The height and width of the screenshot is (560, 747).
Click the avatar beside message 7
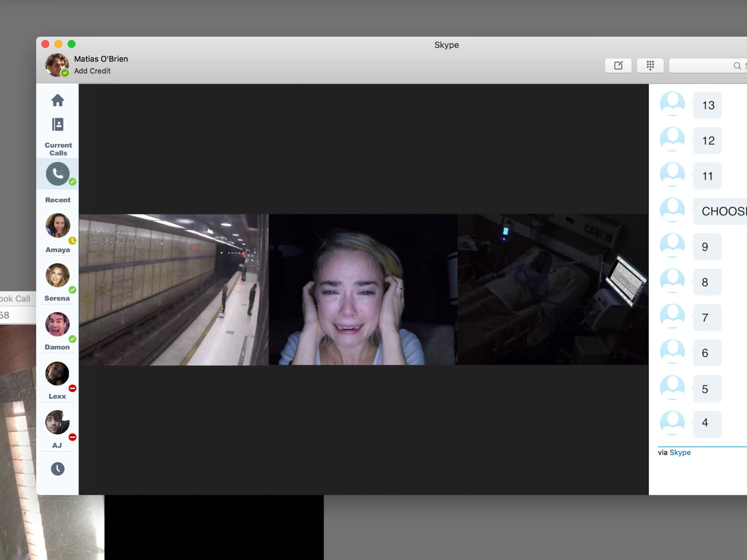[672, 316]
